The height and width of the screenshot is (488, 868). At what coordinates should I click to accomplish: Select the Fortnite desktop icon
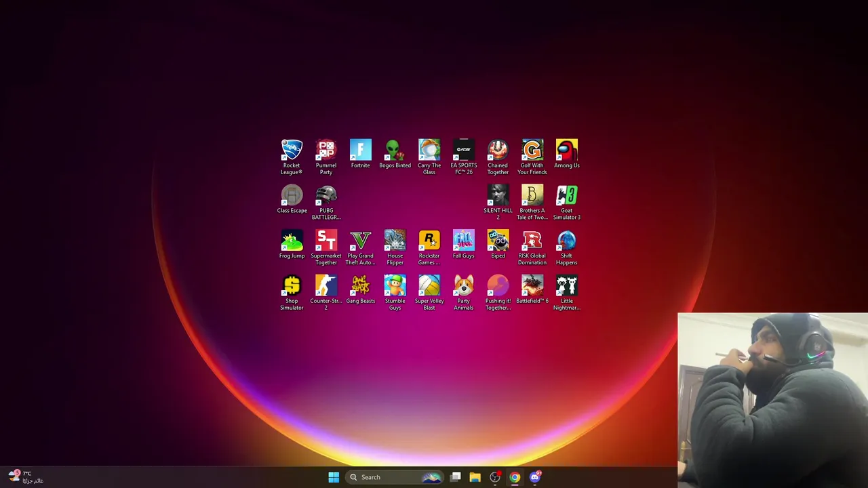coord(361,150)
